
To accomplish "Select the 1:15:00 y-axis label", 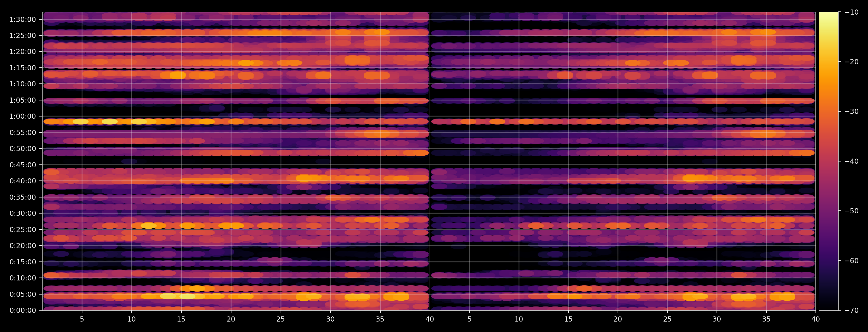I will (23, 68).
